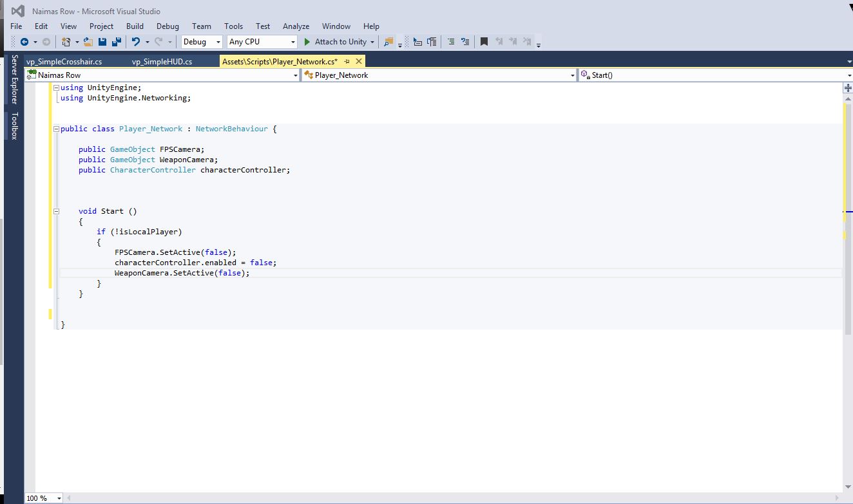Open the File menu
Image resolution: width=853 pixels, height=504 pixels.
(x=16, y=26)
